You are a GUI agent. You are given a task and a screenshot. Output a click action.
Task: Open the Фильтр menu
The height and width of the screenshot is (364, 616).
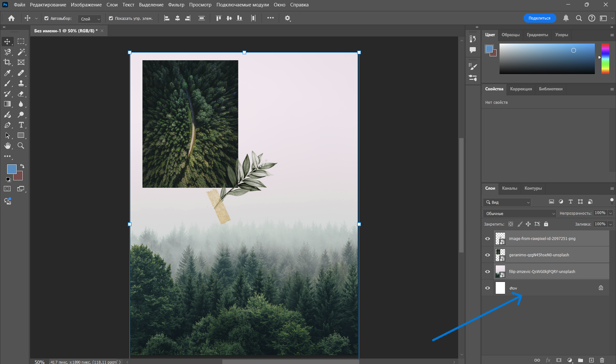(x=176, y=5)
